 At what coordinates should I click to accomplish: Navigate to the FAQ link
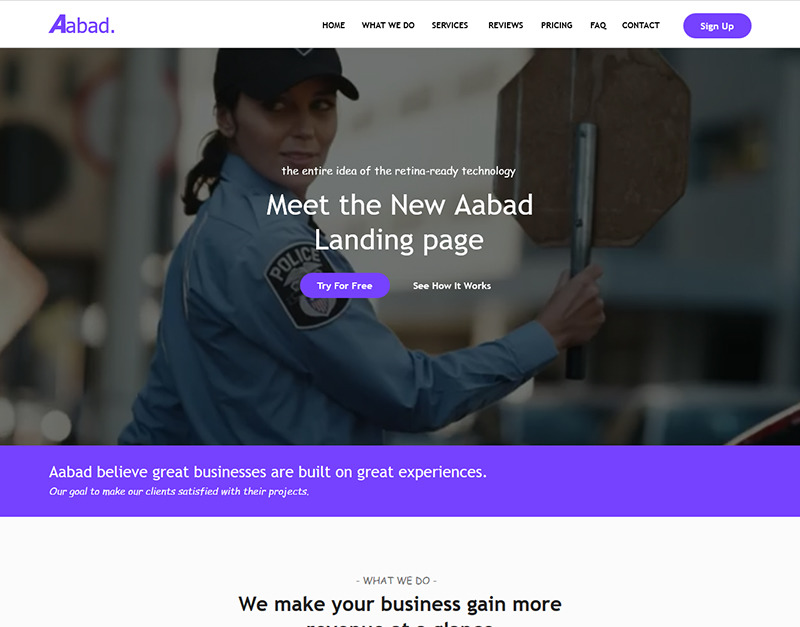coord(598,25)
